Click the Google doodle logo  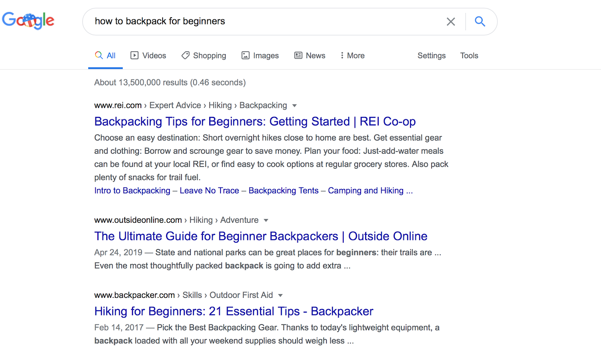click(28, 20)
